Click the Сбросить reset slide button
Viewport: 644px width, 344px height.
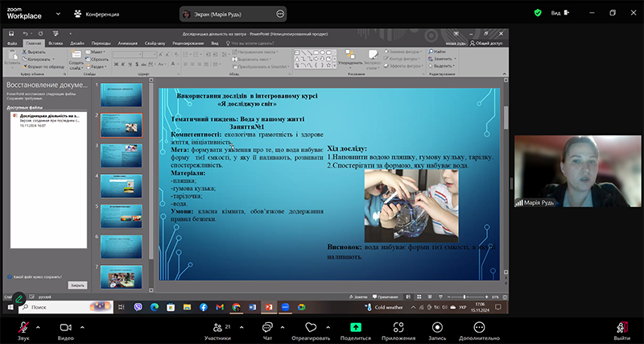point(97,59)
